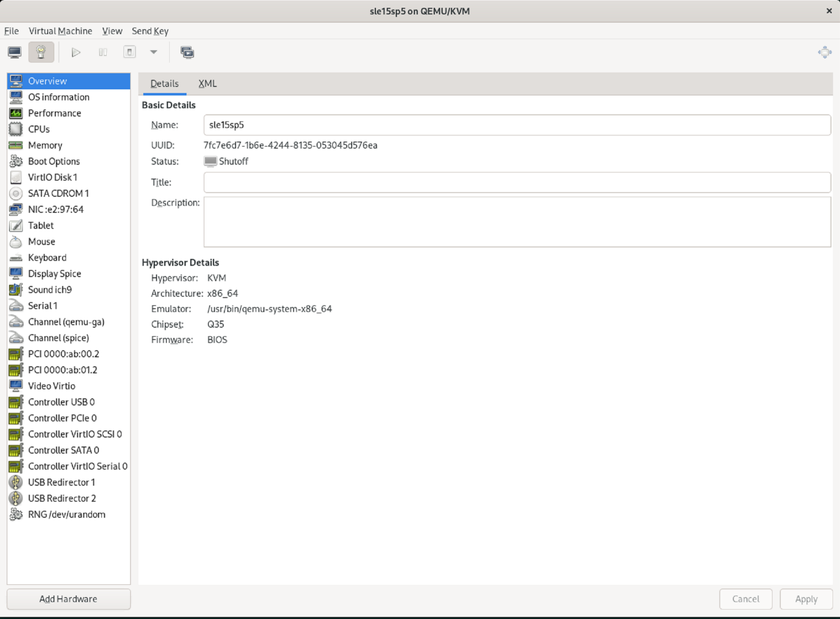Shut down the VM using the toolbar icon

129,52
